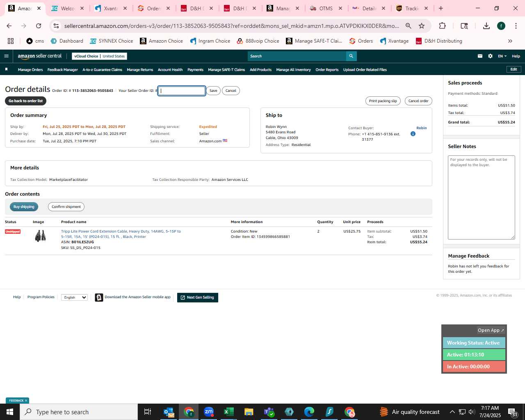The height and width of the screenshot is (420, 525).
Task: Click the blue info icon beside phone number
Action: click(x=413, y=134)
